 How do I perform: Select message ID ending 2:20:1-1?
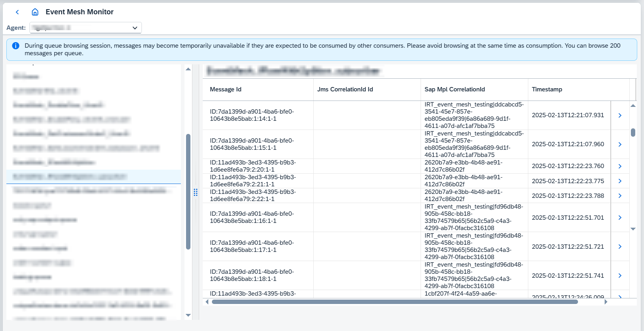[x=253, y=166]
